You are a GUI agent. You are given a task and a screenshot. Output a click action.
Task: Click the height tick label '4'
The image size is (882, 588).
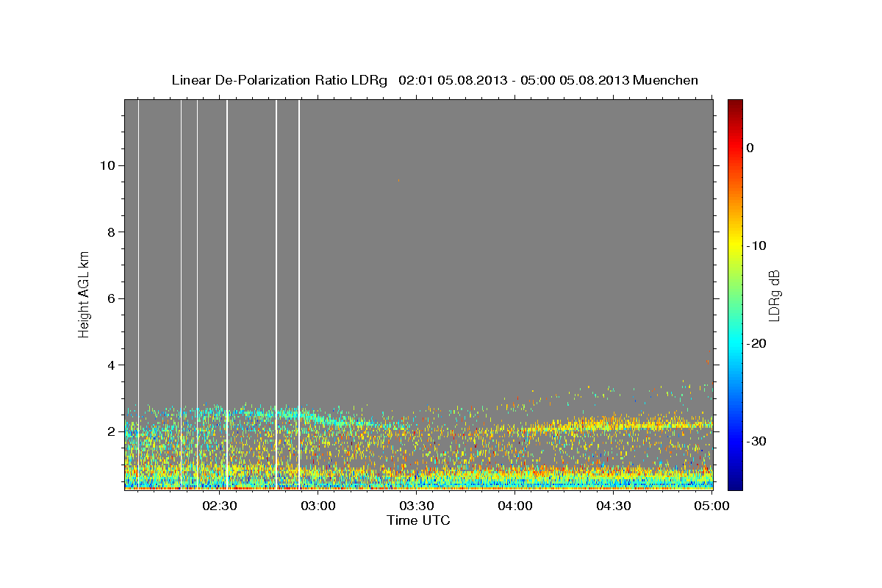[x=110, y=365]
